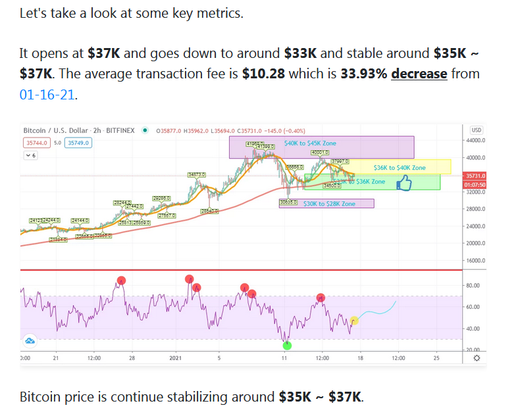Click the chart settings gear icon
This screenshot has width=518, height=420.
tap(477, 358)
